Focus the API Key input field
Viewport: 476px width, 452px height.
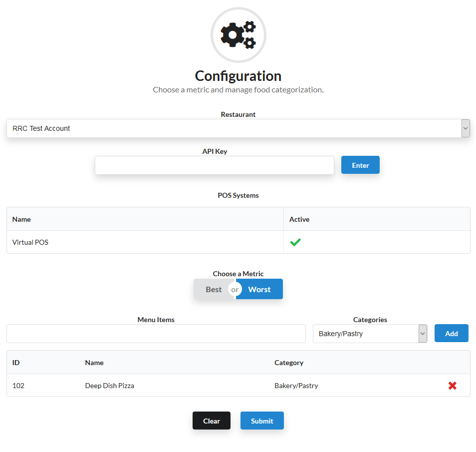214,165
